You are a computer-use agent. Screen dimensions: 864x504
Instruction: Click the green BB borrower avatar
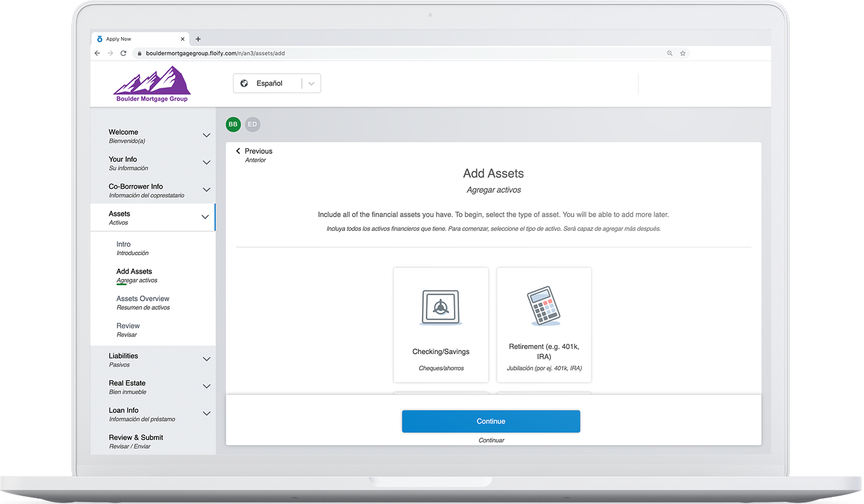233,124
